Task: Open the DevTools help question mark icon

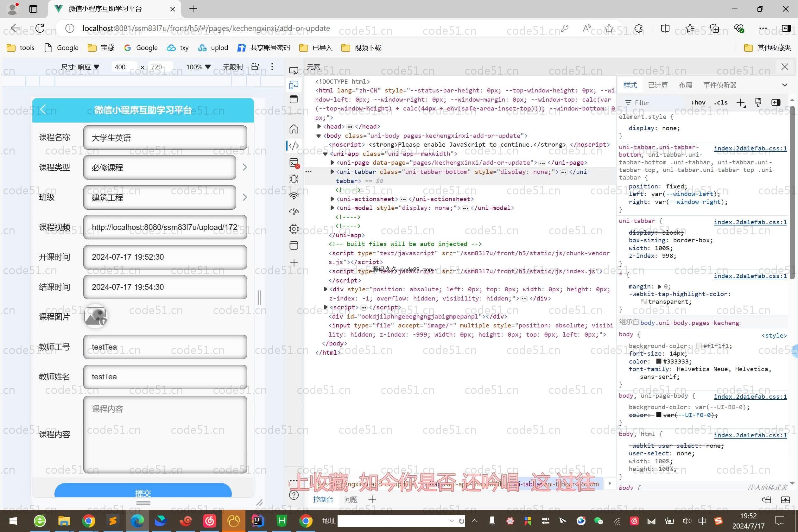Action: (x=294, y=495)
